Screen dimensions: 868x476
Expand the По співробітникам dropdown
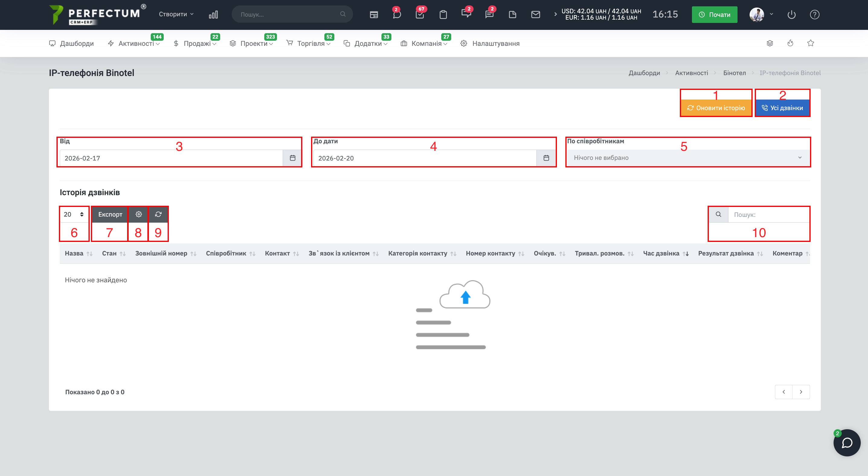click(687, 158)
